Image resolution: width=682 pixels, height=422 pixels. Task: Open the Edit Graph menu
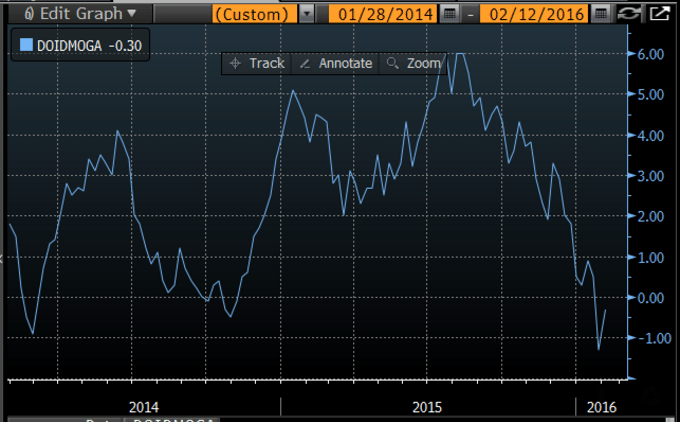point(80,14)
